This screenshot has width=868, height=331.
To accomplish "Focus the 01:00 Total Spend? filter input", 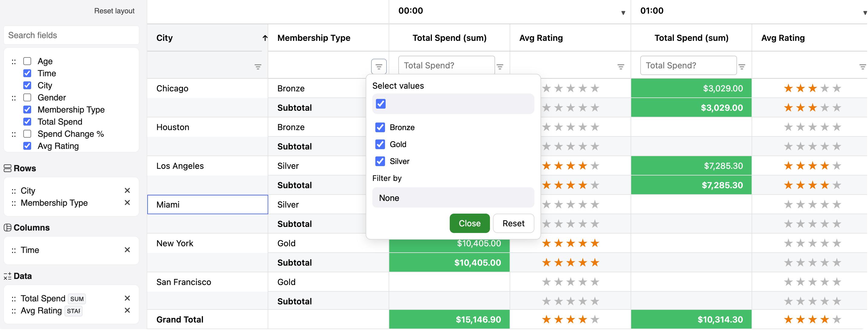I will [x=688, y=65].
